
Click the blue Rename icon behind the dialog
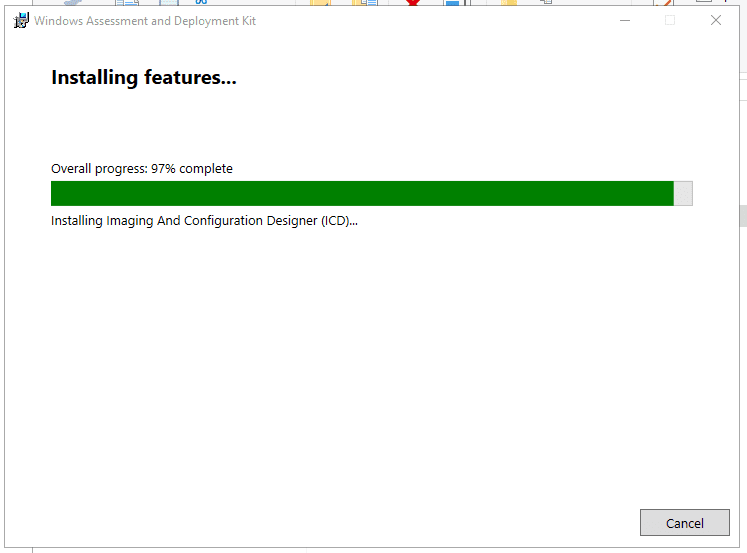click(452, 3)
